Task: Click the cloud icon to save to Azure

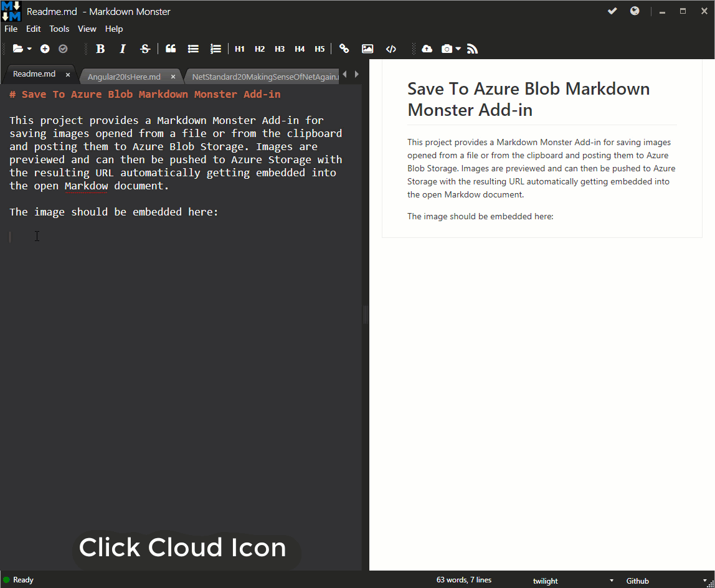Action: 427,49
